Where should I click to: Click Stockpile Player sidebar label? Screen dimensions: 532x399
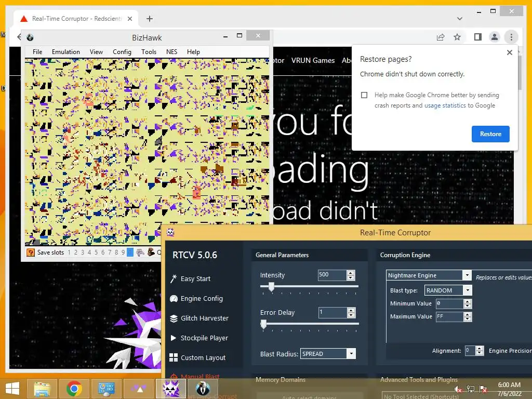click(x=204, y=338)
